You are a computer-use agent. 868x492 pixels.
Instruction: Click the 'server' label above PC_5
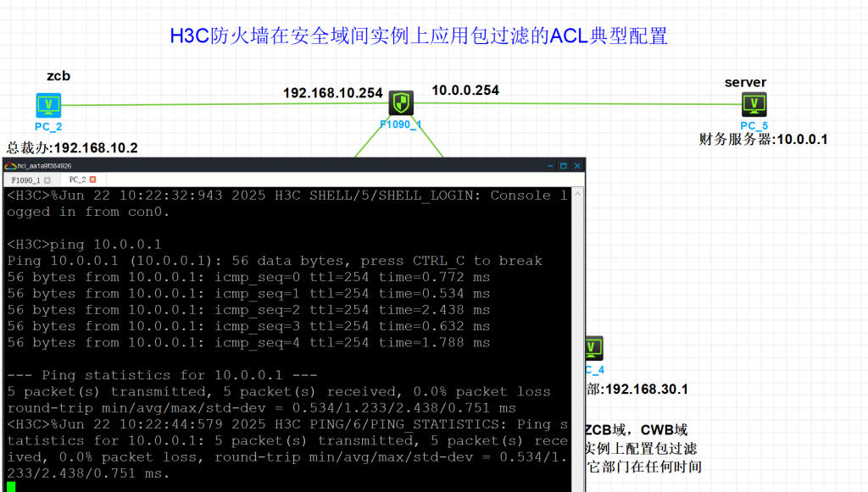point(746,82)
